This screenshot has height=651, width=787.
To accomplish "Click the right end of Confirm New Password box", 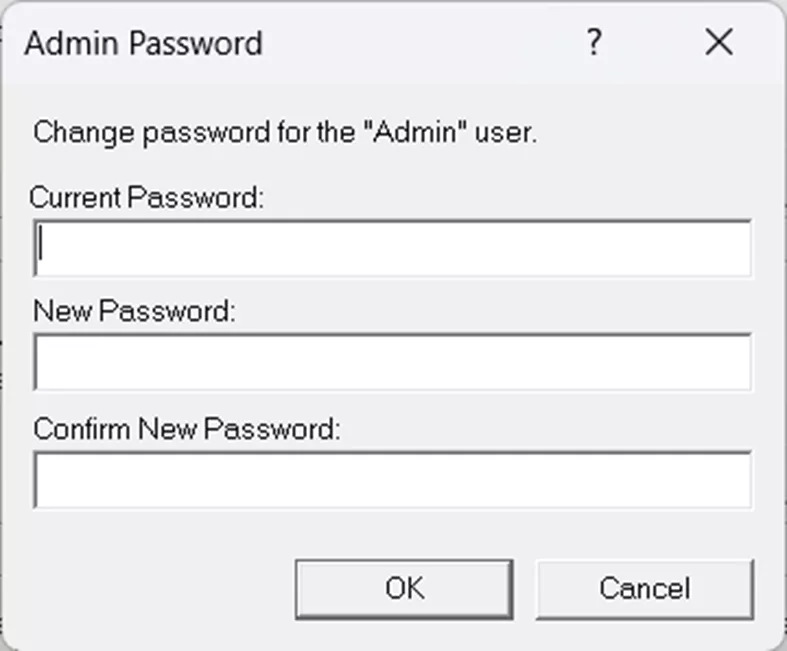I will (735, 480).
